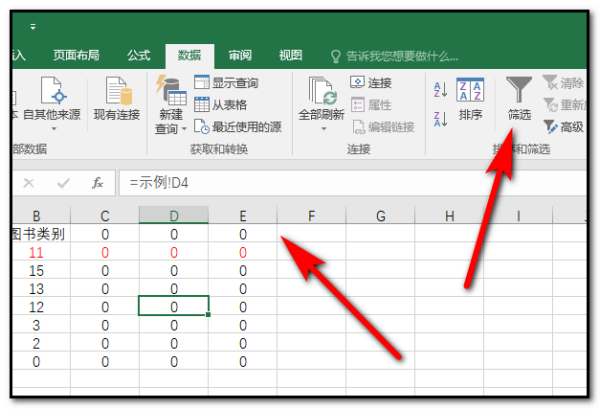This screenshot has height=409, width=600.
Task: Click the Enter checkmark in formula bar
Action: (x=63, y=183)
